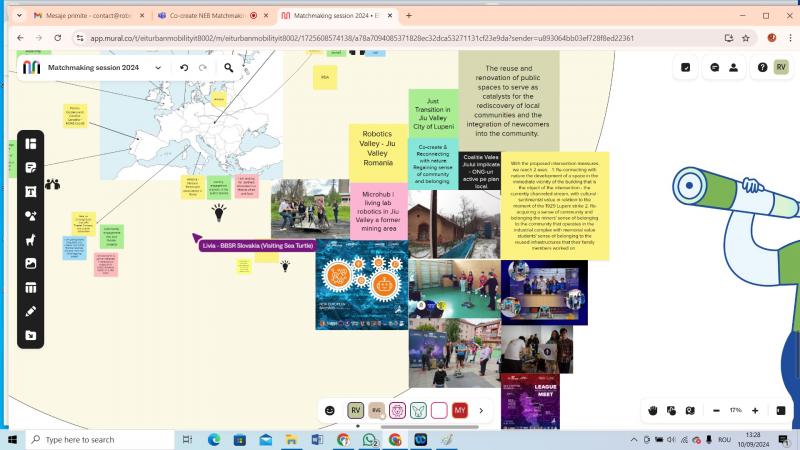
Task: Expand more participants chevron in bottom bar
Action: pyautogui.click(x=481, y=410)
